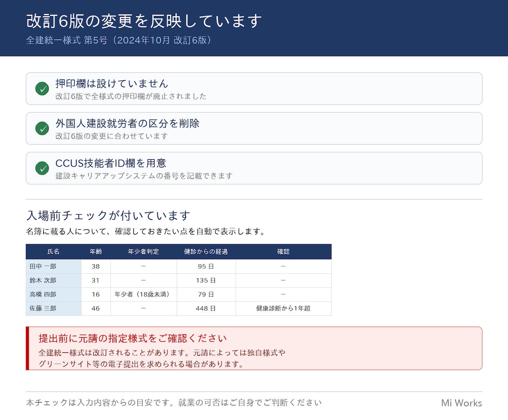Click the description 名簿に載る人について、確認しておきたい点
The width and height of the screenshot is (508, 420).
click(119, 231)
